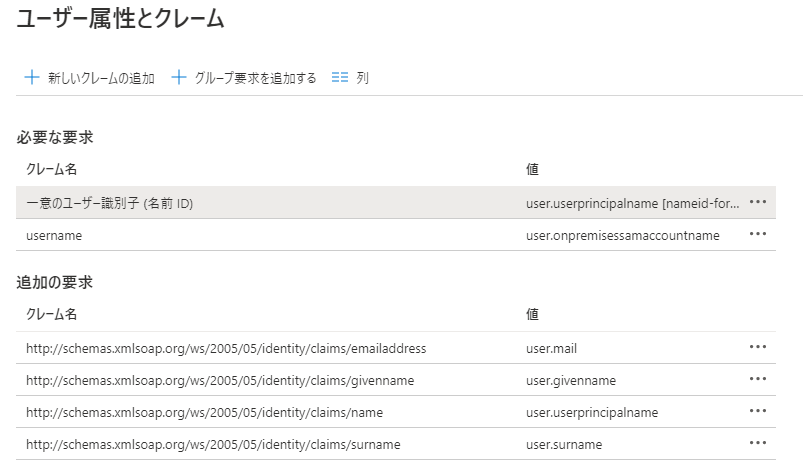Viewport: 803px width, 473px height.
Task: Click 新しいクレームの追加 button
Action: tap(101, 78)
